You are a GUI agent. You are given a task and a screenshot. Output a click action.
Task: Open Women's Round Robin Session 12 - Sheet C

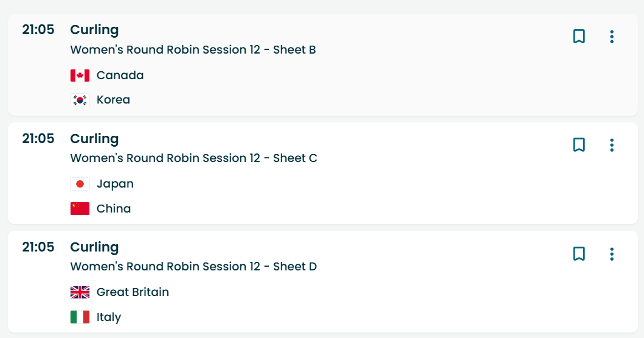(193, 158)
